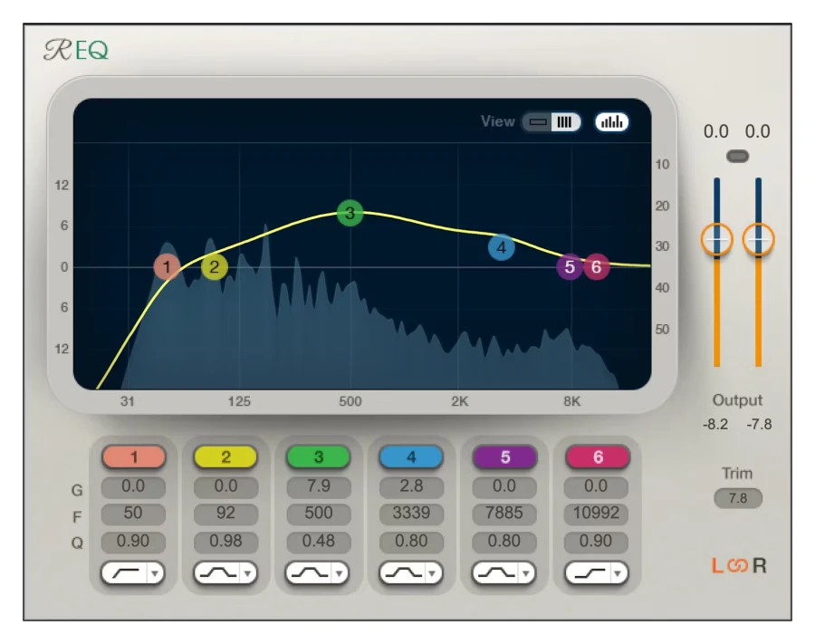Click the L channel letter
Viewport: 815px width, 644px height.
click(x=717, y=565)
